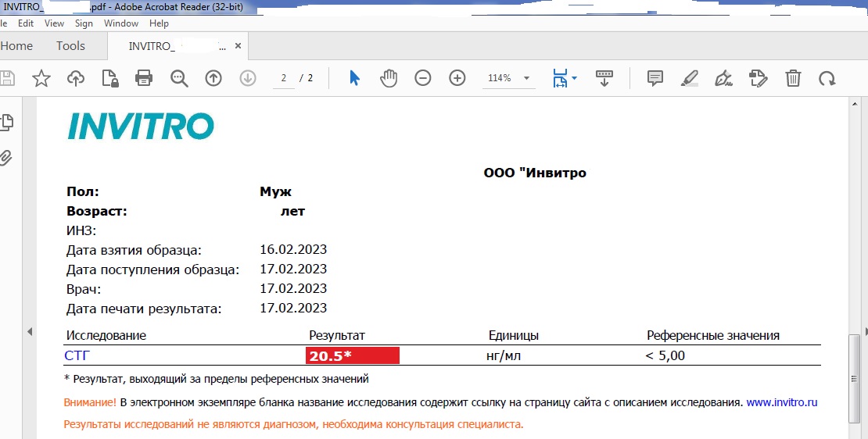The height and width of the screenshot is (439, 868).
Task: Select the Hand pan tool
Action: tap(389, 78)
